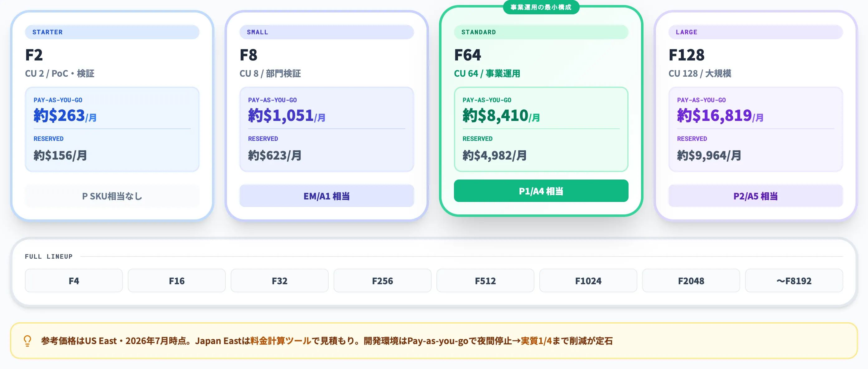Click PAY-AS-YOU-GO label in F2 card
The height and width of the screenshot is (369, 868).
pyautogui.click(x=58, y=100)
